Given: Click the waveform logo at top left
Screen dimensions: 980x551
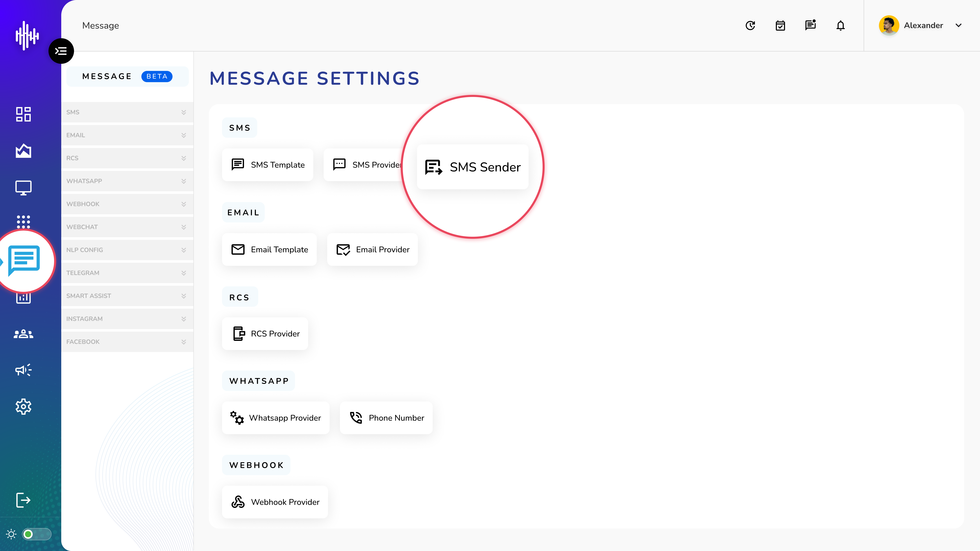Looking at the screenshot, I should tap(27, 36).
